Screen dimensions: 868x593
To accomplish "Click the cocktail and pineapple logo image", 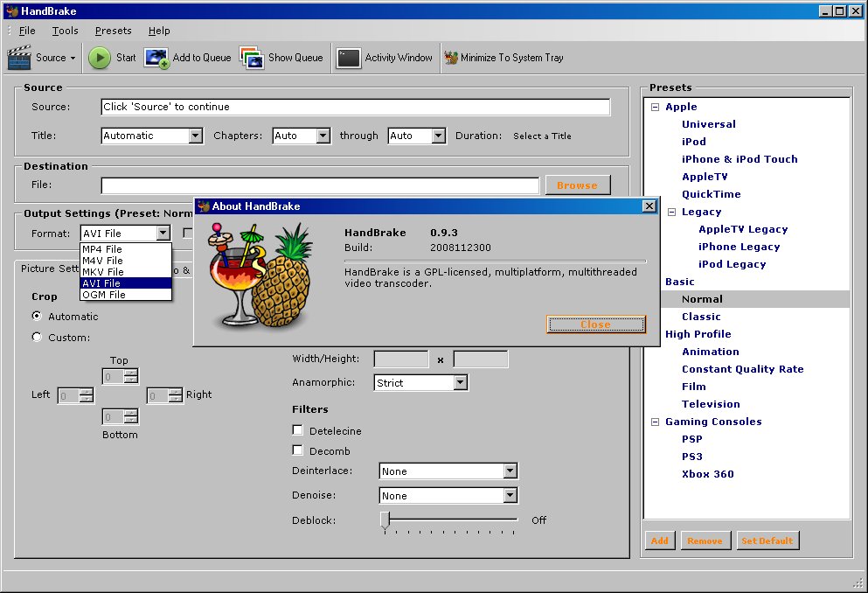I will 260,276.
